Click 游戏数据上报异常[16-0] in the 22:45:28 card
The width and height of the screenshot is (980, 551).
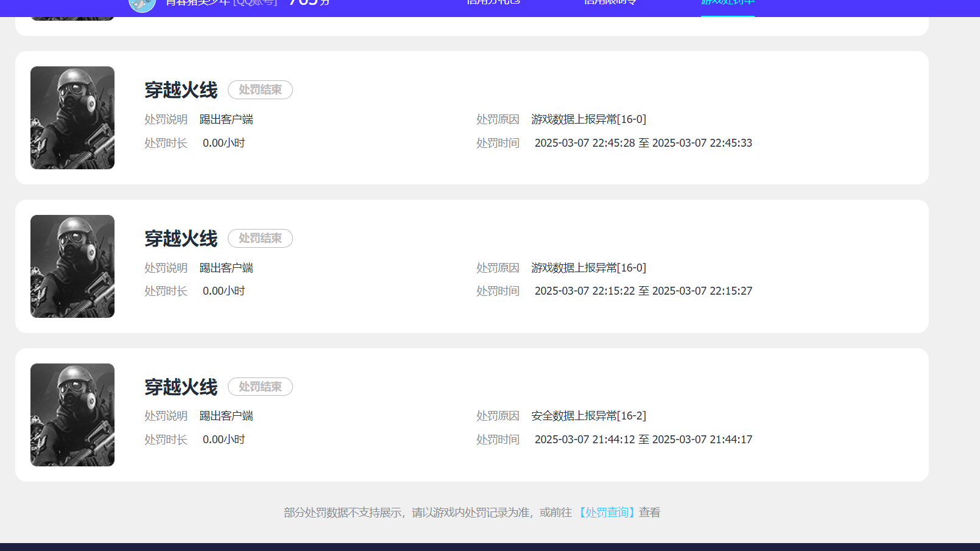(x=588, y=119)
